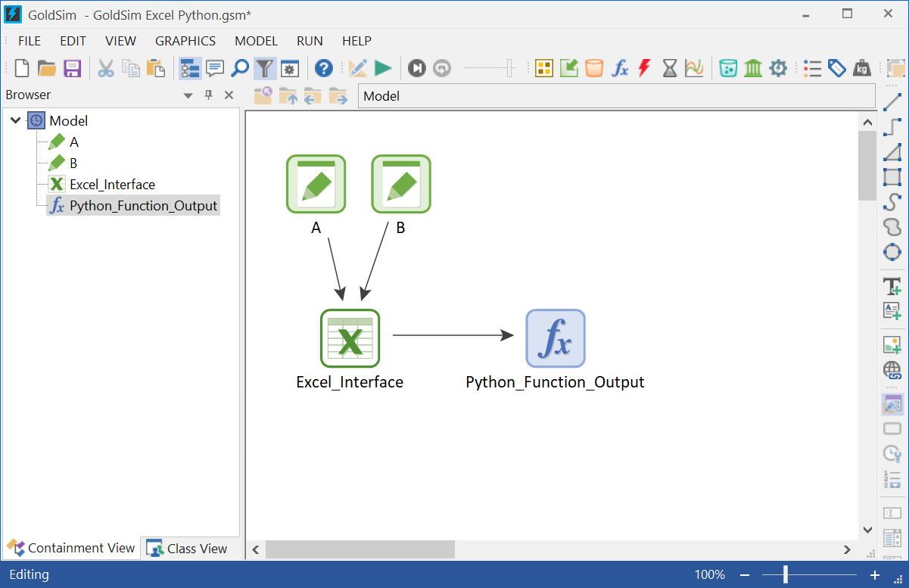Open the Model path address box
The image size is (909, 588).
[x=616, y=96]
